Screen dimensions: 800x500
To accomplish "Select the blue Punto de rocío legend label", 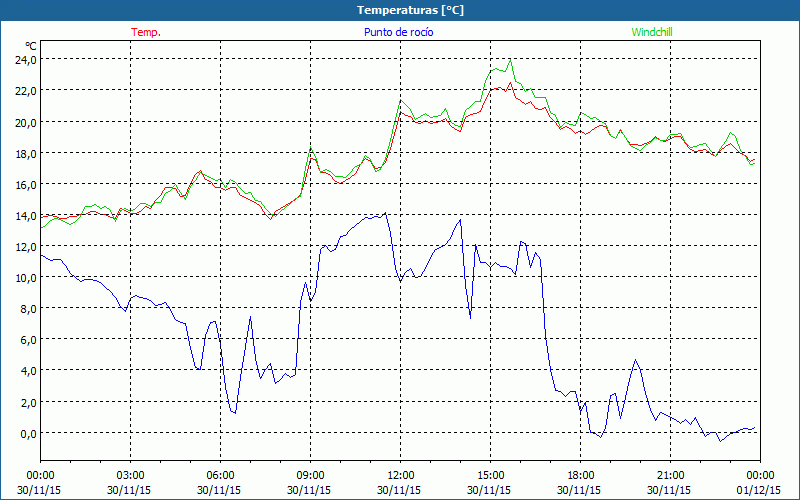I will [x=398, y=32].
